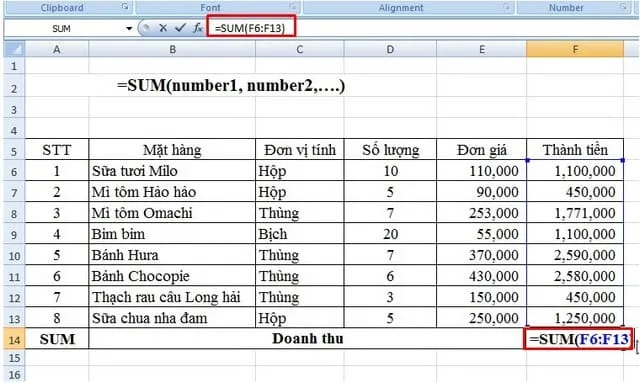This screenshot has width=640, height=383.
Task: Click the Đơn giá header cell
Action: [482, 150]
